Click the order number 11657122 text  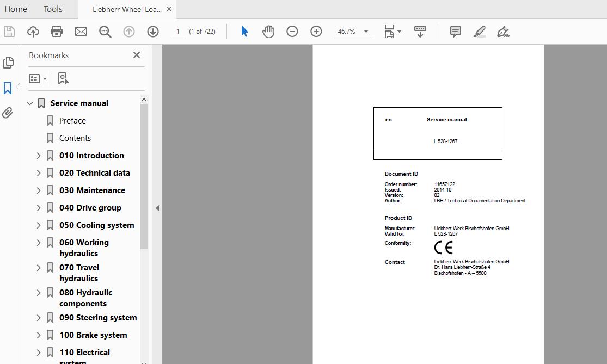[444, 184]
